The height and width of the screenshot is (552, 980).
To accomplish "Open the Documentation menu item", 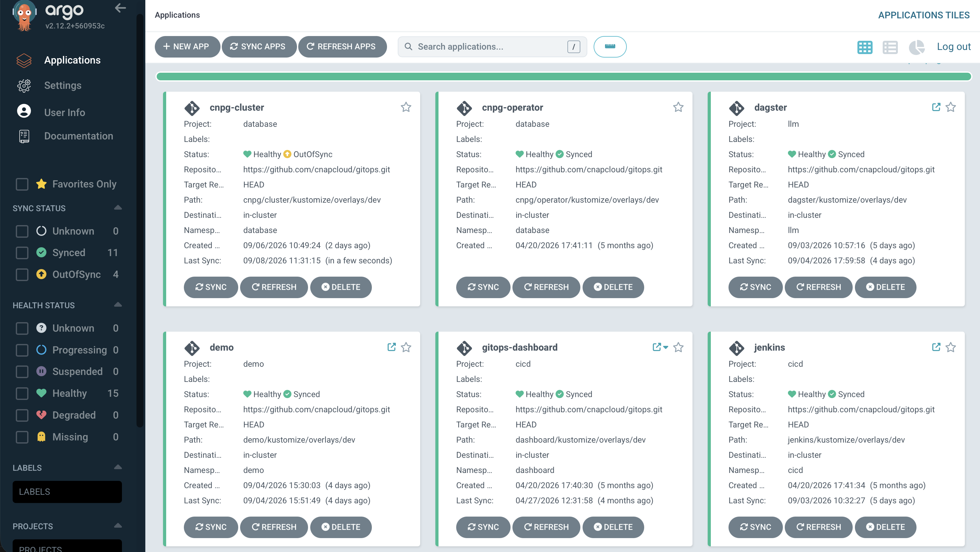I will 79,136.
